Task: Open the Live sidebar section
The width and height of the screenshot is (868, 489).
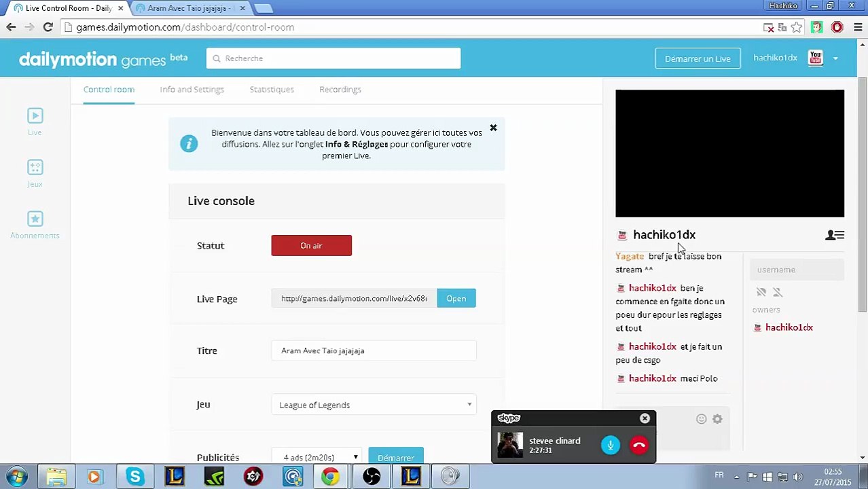Action: tap(35, 122)
